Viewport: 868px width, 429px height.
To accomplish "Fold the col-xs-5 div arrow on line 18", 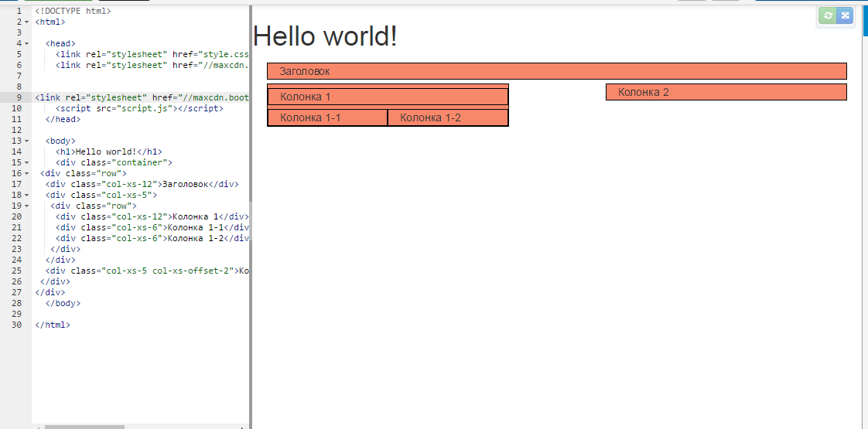I will point(26,195).
